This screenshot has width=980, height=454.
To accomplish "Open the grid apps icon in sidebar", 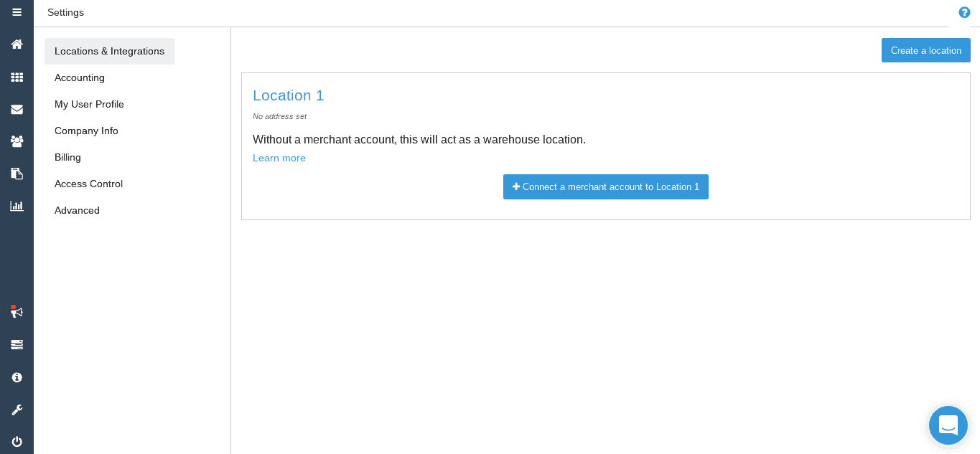I will click(x=17, y=77).
